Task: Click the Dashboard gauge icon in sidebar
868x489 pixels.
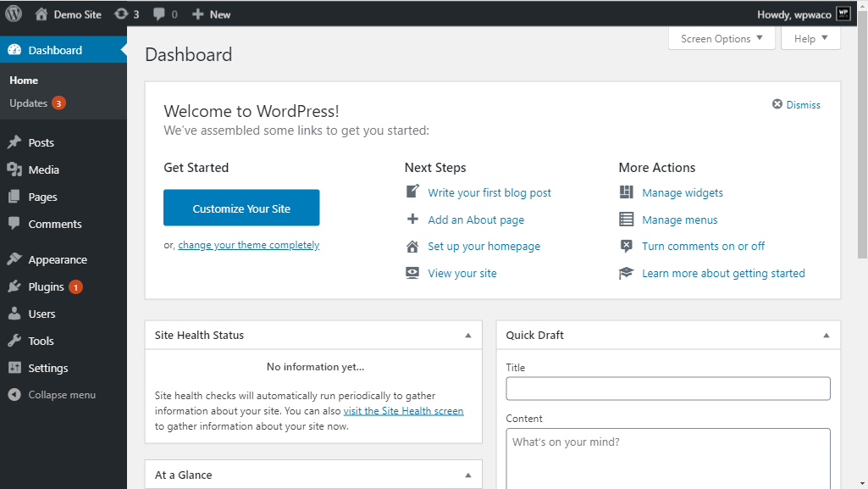Action: [14, 50]
